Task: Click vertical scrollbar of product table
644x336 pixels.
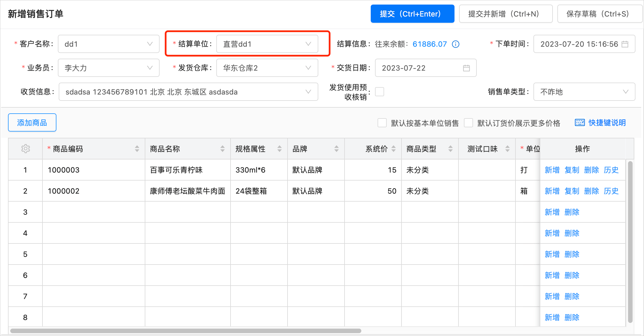Action: 630,242
